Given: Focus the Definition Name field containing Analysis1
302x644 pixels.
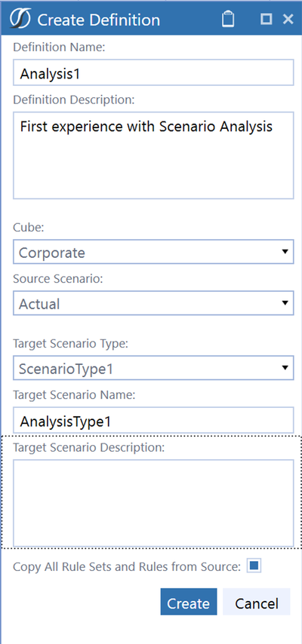Looking at the screenshot, I should (153, 72).
